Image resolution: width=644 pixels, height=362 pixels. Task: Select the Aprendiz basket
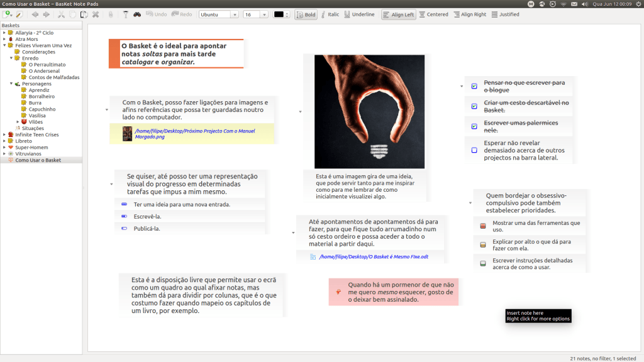38,90
